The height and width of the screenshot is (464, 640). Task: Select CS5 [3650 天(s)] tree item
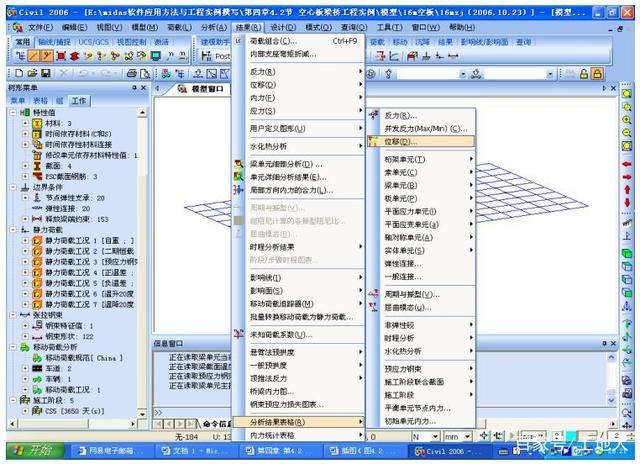[x=74, y=411]
